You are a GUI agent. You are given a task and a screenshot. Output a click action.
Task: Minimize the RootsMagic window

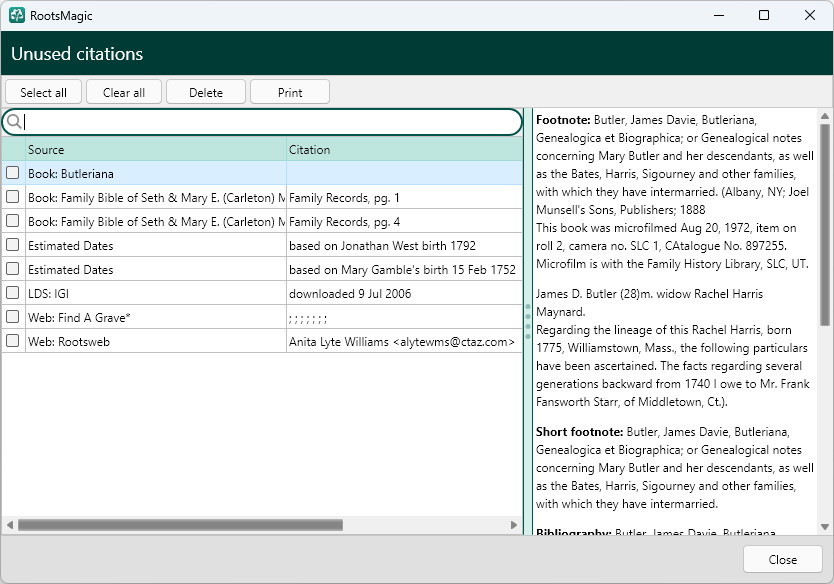tap(719, 15)
